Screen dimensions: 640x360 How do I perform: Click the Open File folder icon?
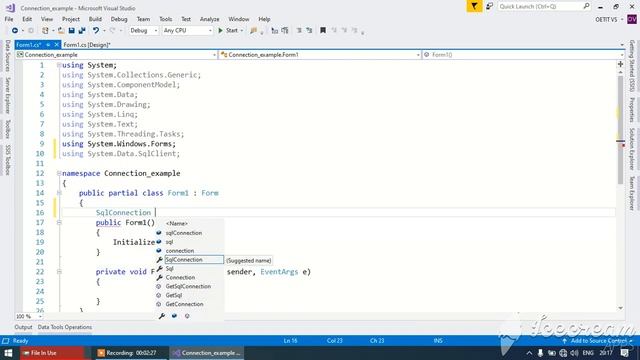(x=61, y=31)
